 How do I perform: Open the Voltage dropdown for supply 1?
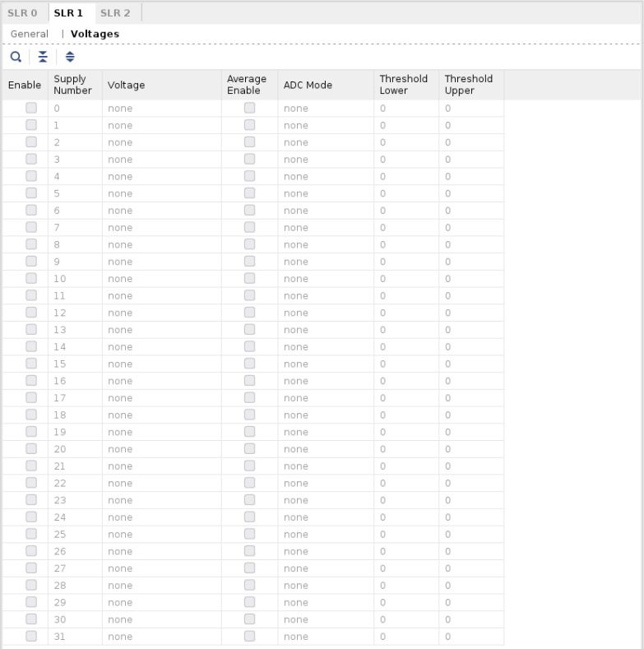point(160,125)
